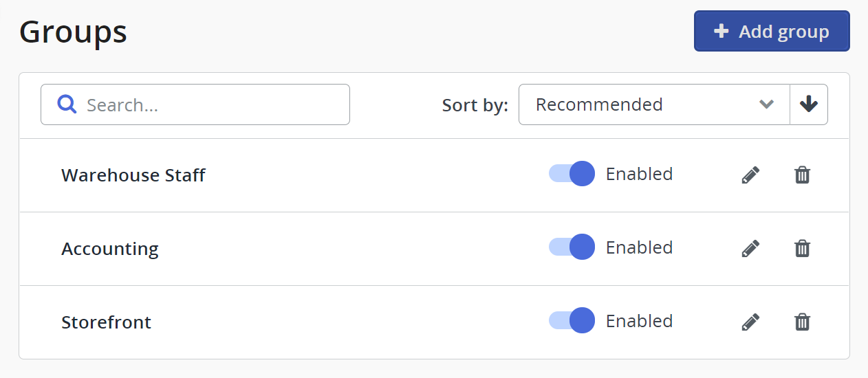This screenshot has width=868, height=378.
Task: Edit the Warehouse Staff group
Action: [750, 175]
